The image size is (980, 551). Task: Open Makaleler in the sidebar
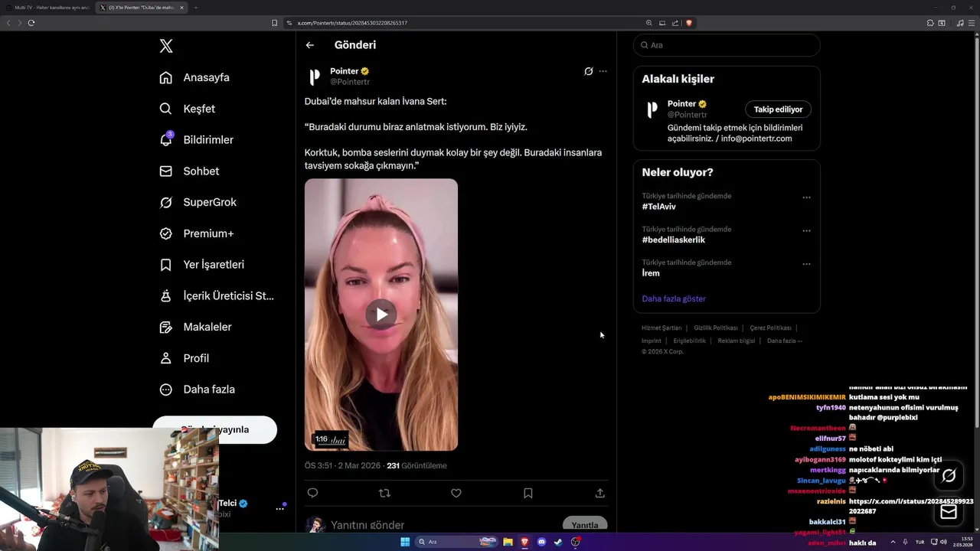[195, 327]
